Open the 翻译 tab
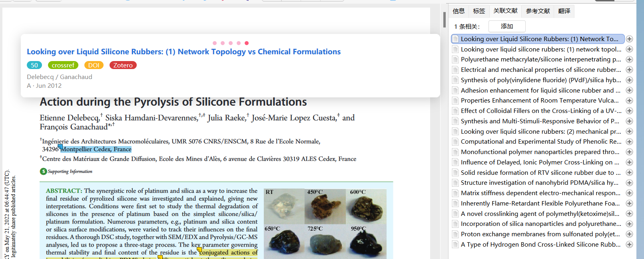644x259 pixels. (564, 11)
